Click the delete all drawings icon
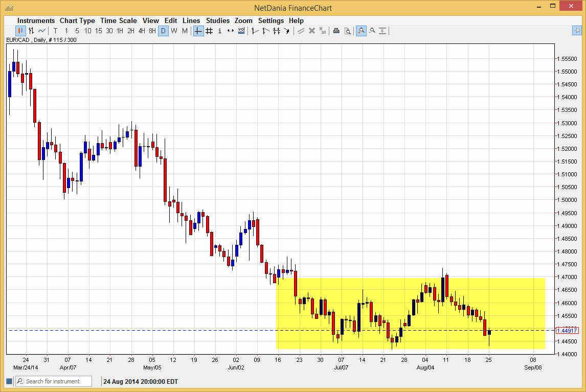The width and height of the screenshot is (586, 392). coord(323,31)
